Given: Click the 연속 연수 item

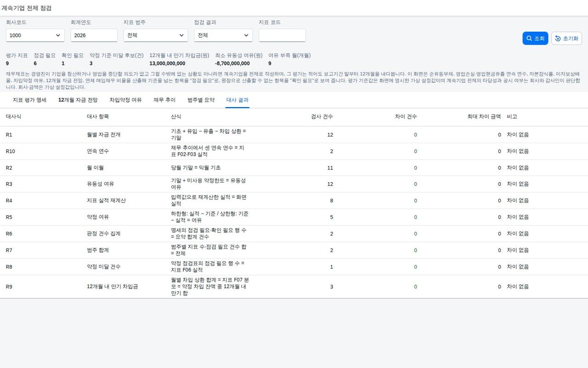Looking at the screenshot, I should point(98,151).
